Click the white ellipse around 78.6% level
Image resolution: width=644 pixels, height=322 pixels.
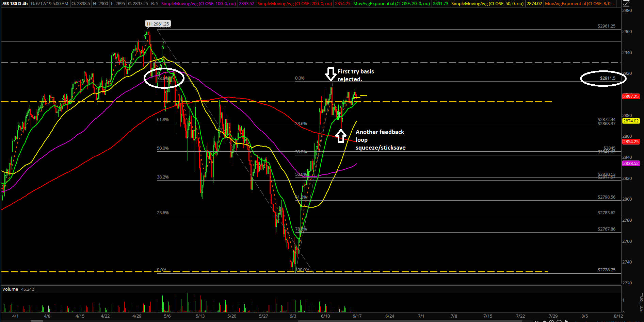point(164,78)
